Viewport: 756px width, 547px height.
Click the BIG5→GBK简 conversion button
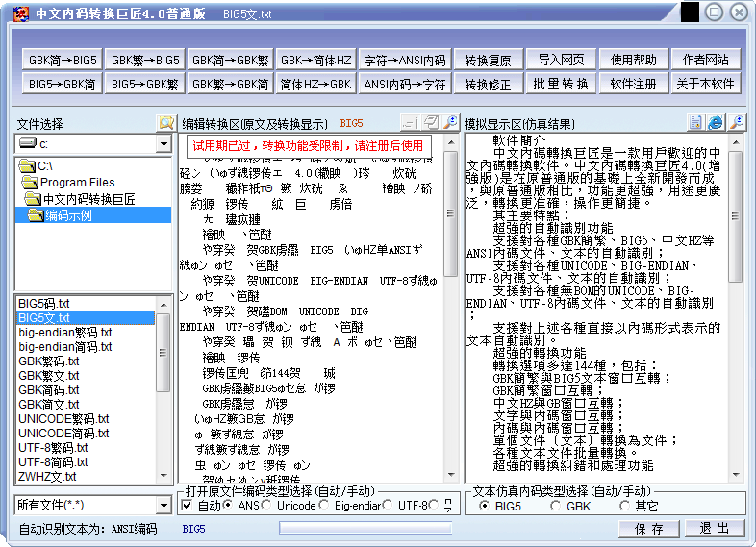tap(63, 84)
